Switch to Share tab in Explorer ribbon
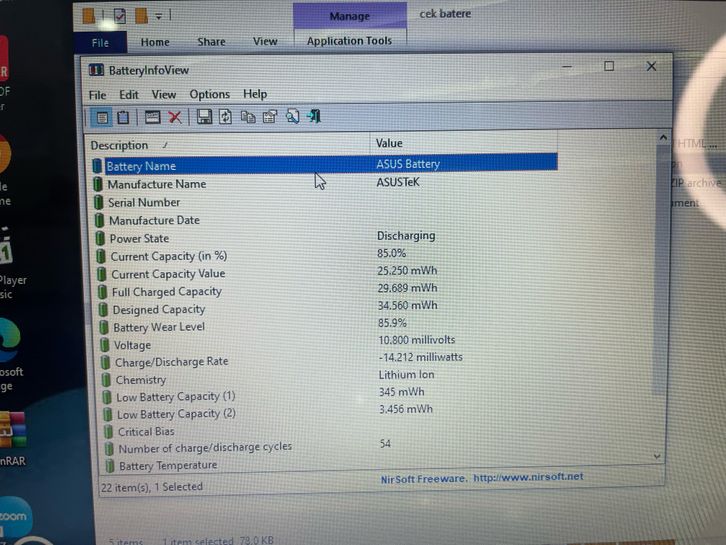 click(x=211, y=42)
